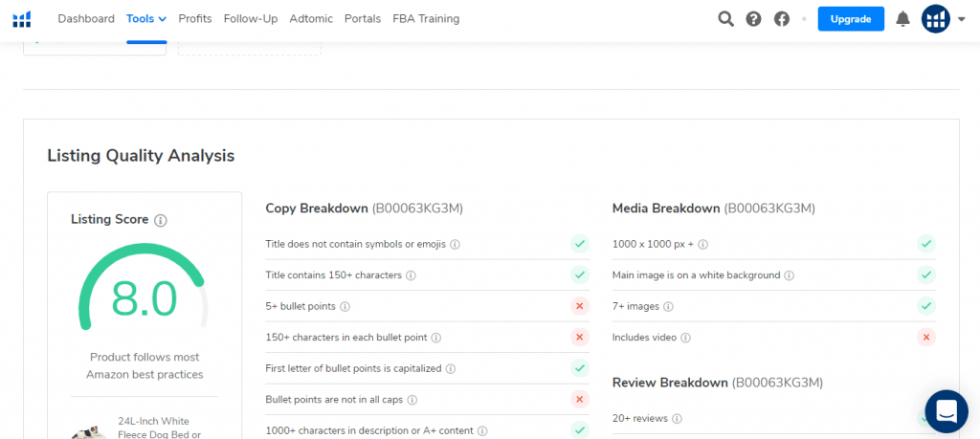
Task: Click info icon for 5+ bullet points
Action: pyautogui.click(x=345, y=307)
